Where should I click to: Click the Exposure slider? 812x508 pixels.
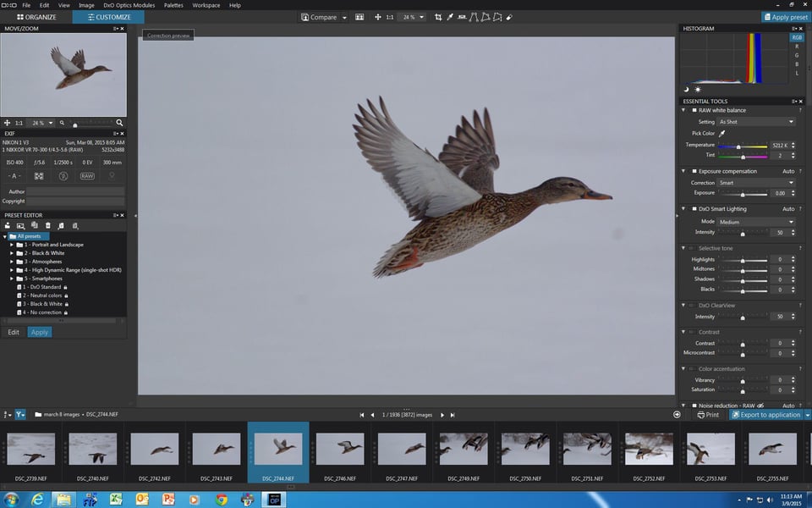point(743,194)
